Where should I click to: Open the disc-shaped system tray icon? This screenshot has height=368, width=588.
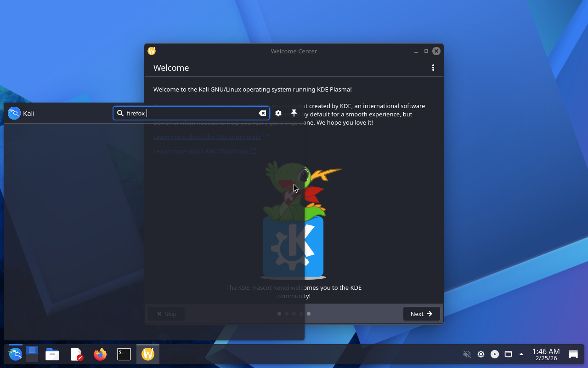click(495, 354)
